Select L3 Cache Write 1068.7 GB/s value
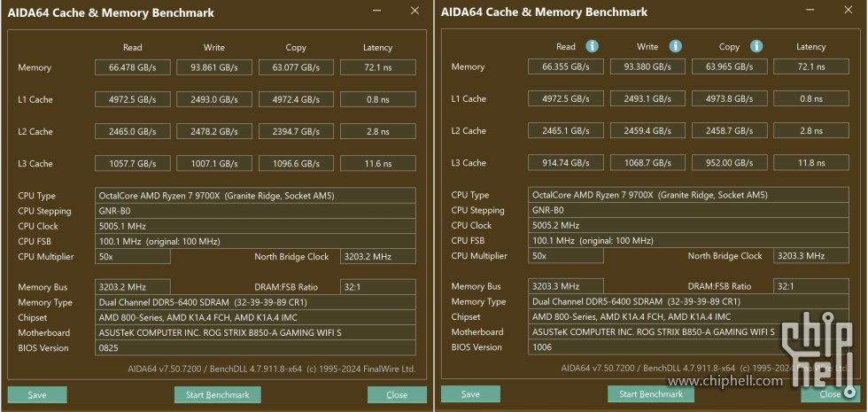The image size is (868, 412). (x=647, y=163)
